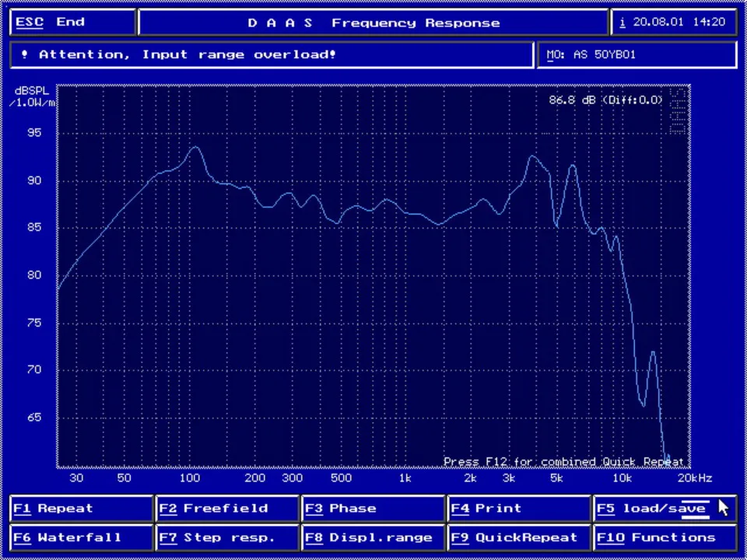Select the DAAS Frequency Response title bar

(373, 23)
